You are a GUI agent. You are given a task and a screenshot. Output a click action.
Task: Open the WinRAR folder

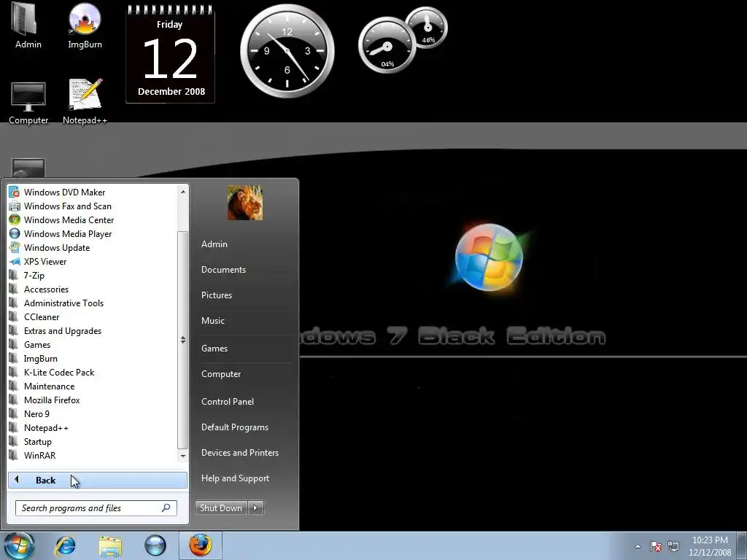32,455
